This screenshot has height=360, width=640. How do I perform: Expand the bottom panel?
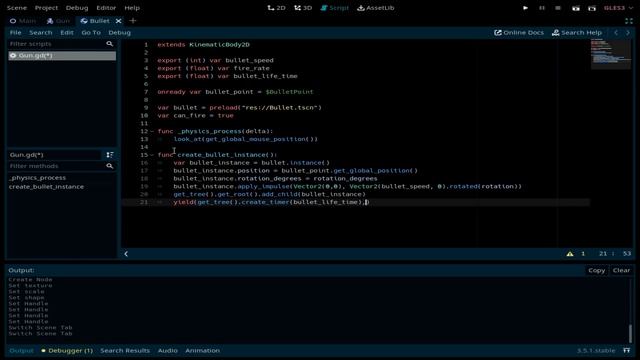[x=627, y=351]
